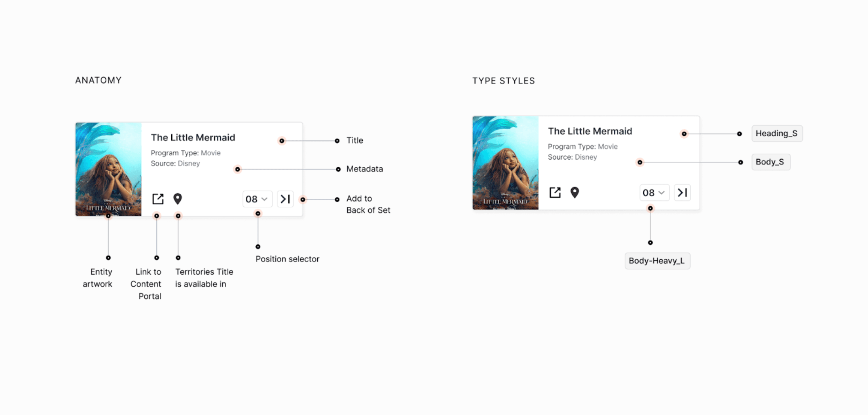
Task: Click Little Mermaid artwork in Anatomy card
Action: 108,169
